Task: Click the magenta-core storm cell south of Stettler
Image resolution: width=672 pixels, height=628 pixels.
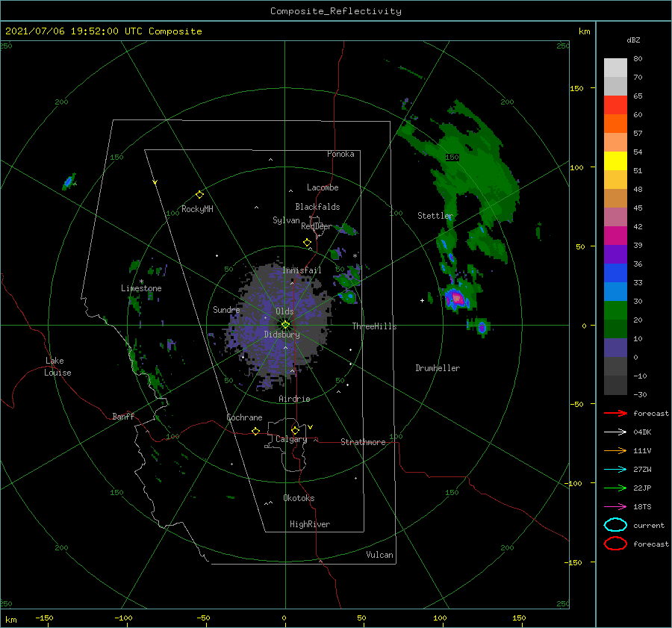Action: [x=456, y=298]
